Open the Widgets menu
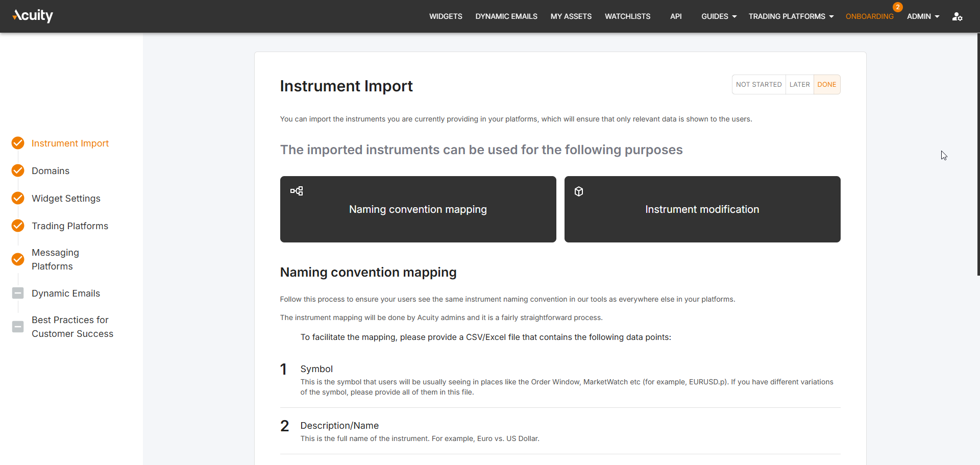Image resolution: width=980 pixels, height=465 pixels. [446, 16]
